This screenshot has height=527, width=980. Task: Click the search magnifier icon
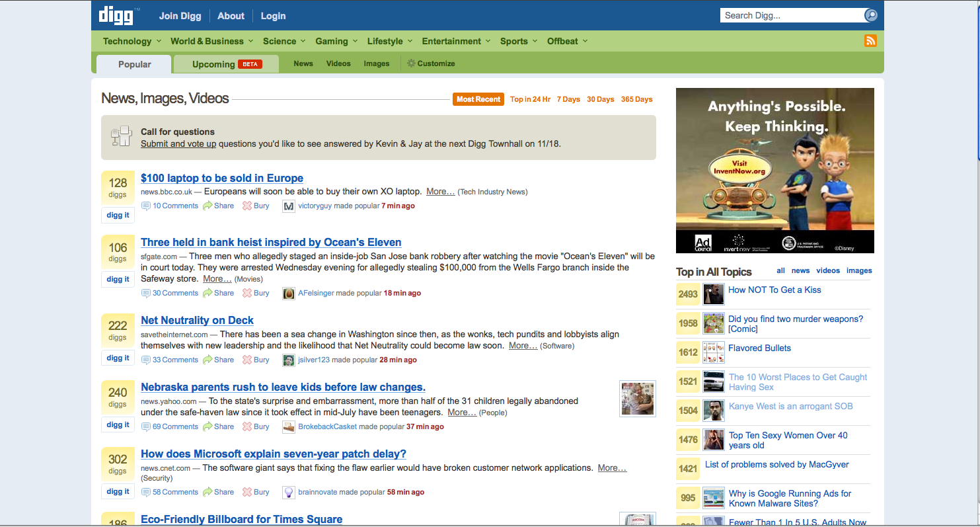coord(871,15)
